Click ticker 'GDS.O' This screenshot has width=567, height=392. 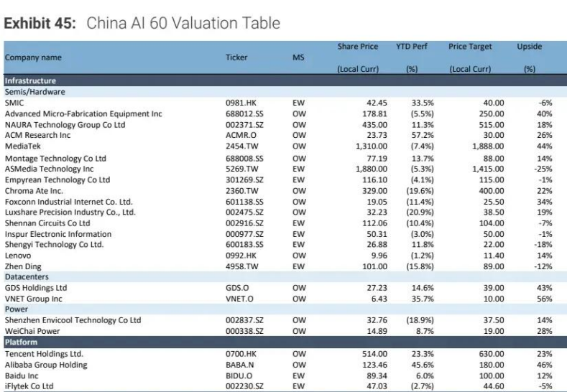tap(237, 288)
